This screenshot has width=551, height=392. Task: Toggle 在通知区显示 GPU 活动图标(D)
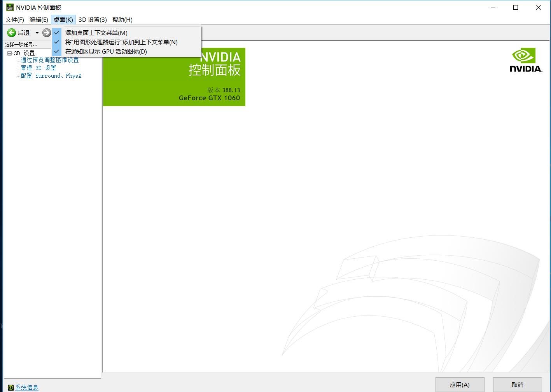126,51
